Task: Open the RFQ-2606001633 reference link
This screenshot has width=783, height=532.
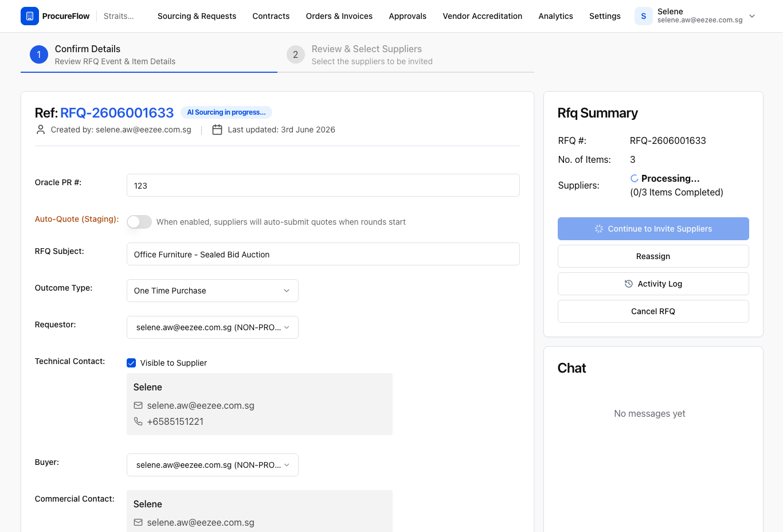Action: 117,113
